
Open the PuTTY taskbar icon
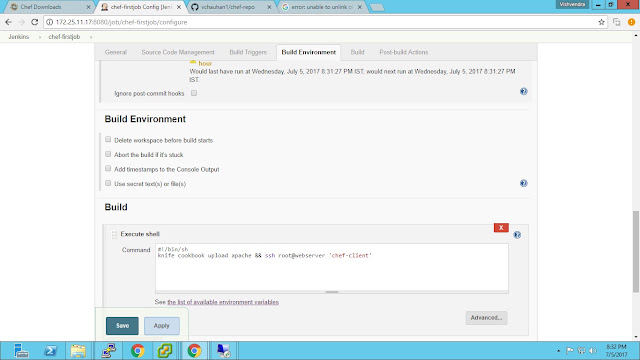click(x=108, y=351)
